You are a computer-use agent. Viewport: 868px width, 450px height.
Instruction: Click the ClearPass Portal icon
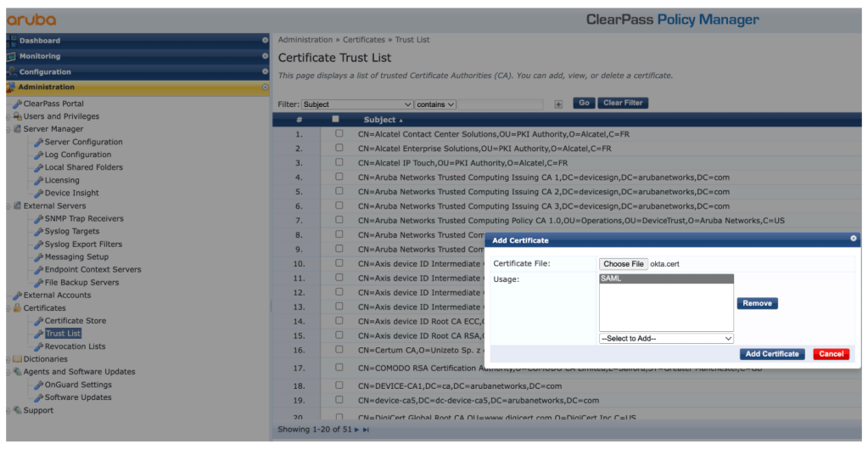[17, 104]
